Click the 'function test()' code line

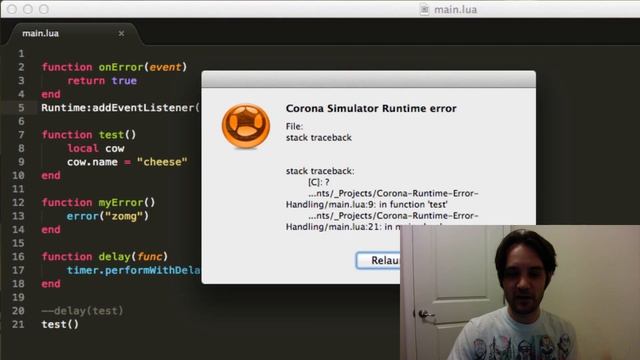click(x=89, y=135)
